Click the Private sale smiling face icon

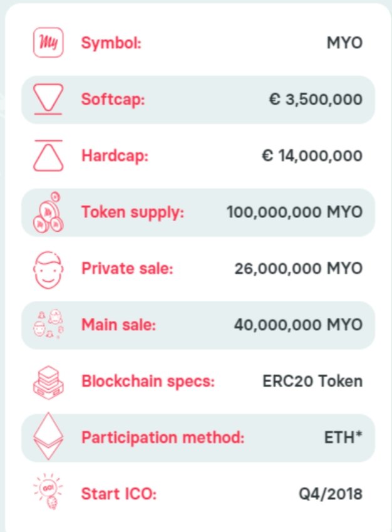pyautogui.click(x=48, y=269)
